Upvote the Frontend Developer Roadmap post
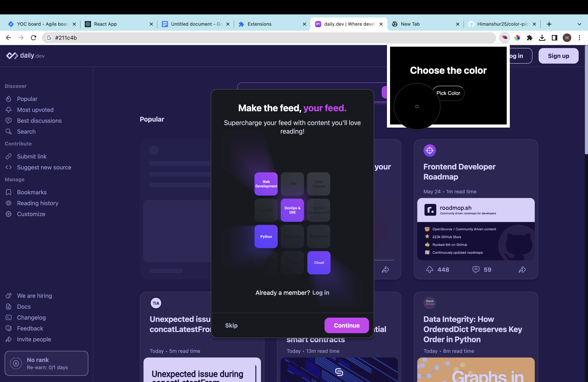 [x=430, y=269]
